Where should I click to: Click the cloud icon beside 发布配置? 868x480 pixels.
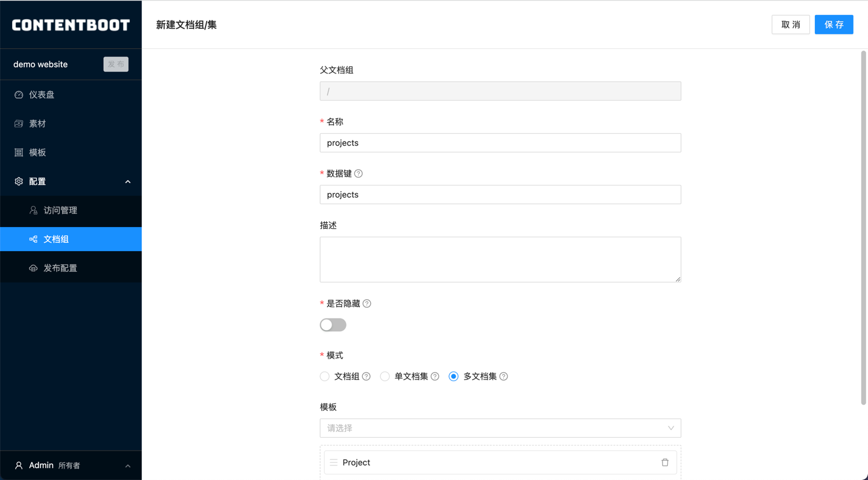tap(33, 268)
